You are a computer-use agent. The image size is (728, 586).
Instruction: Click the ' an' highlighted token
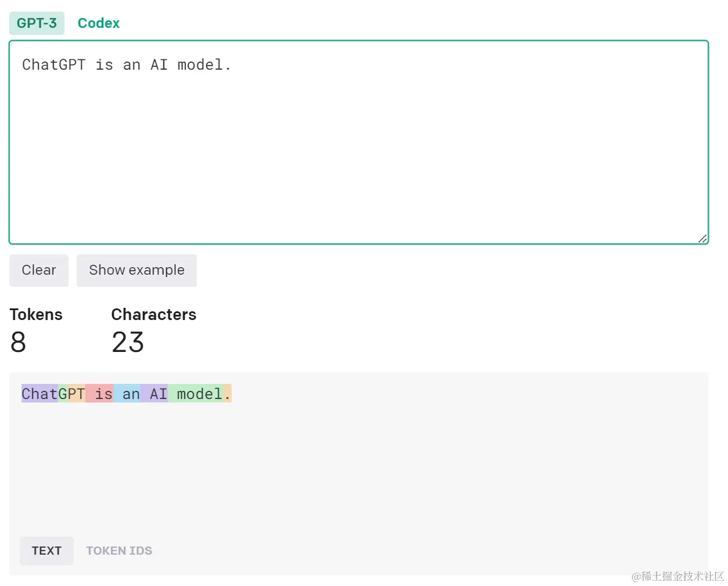[127, 394]
